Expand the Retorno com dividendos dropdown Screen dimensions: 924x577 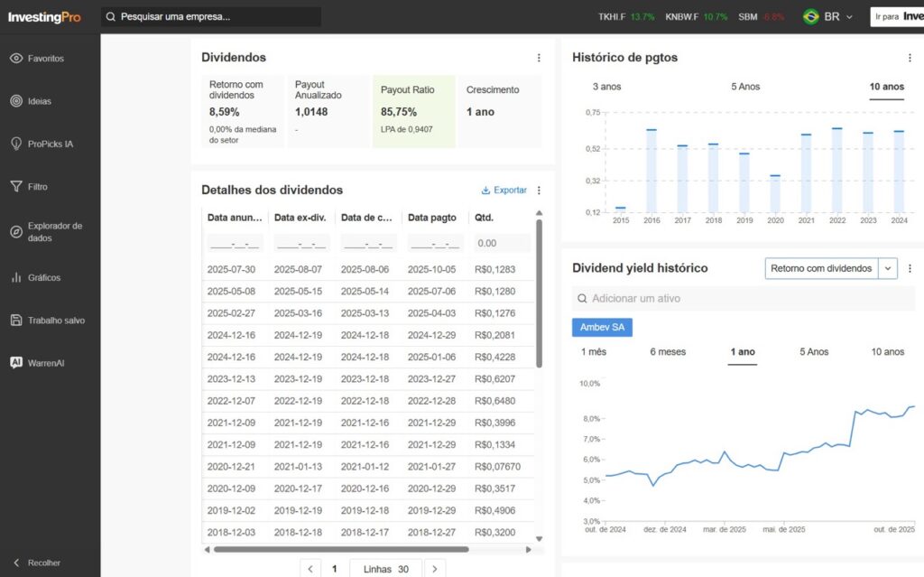coord(889,268)
